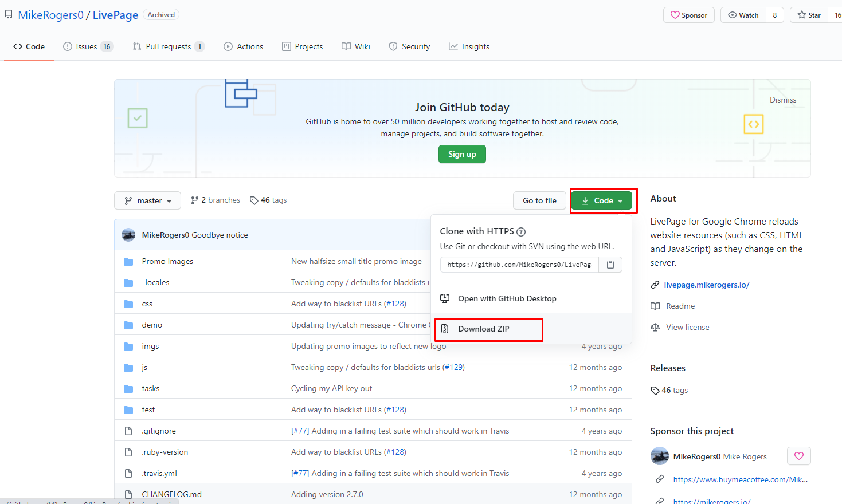Copy the HTTPS clone URL with clipboard icon
This screenshot has width=842, height=504.
pyautogui.click(x=610, y=265)
